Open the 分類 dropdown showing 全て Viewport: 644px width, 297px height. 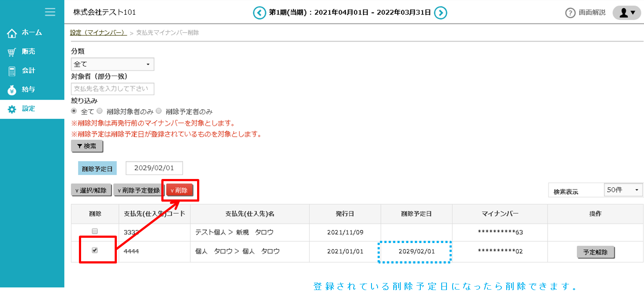(112, 64)
